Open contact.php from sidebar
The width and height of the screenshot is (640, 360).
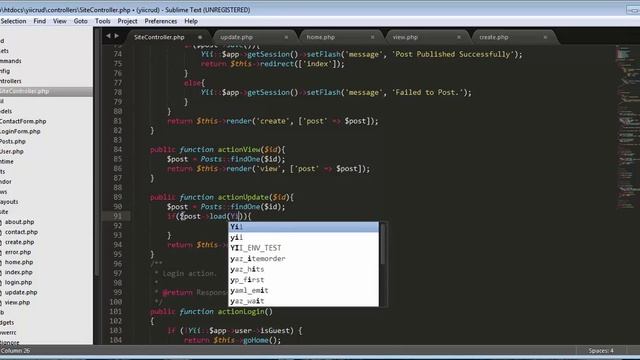21,232
